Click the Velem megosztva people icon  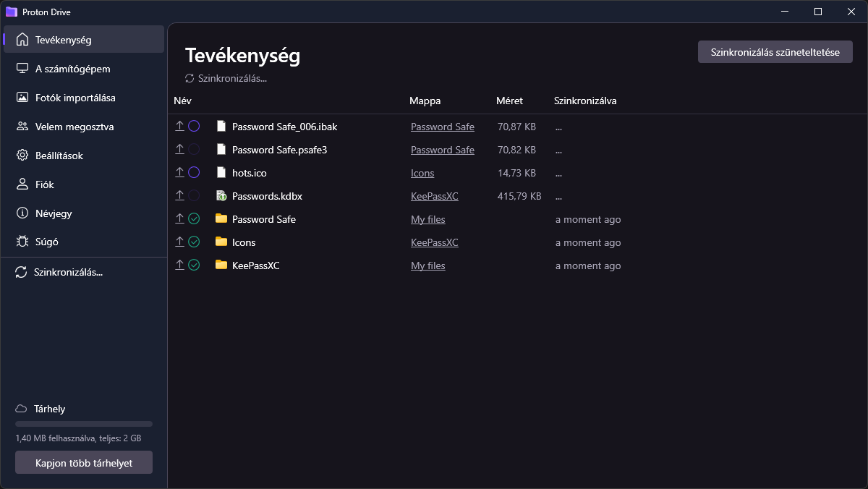pyautogui.click(x=22, y=127)
